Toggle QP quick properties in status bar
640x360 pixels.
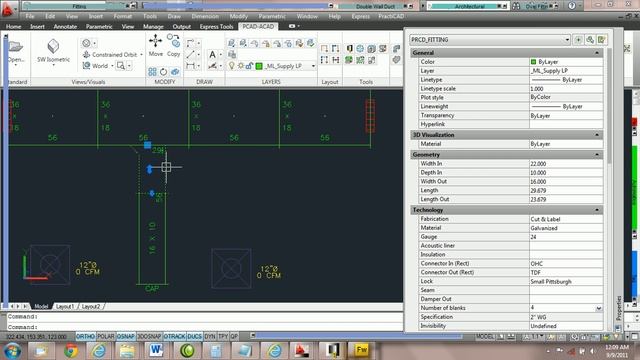click(x=234, y=336)
